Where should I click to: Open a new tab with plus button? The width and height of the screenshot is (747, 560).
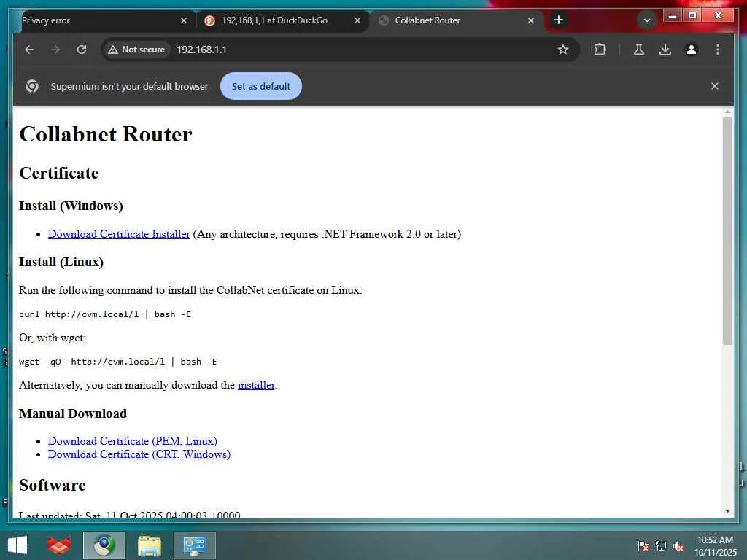click(x=559, y=20)
